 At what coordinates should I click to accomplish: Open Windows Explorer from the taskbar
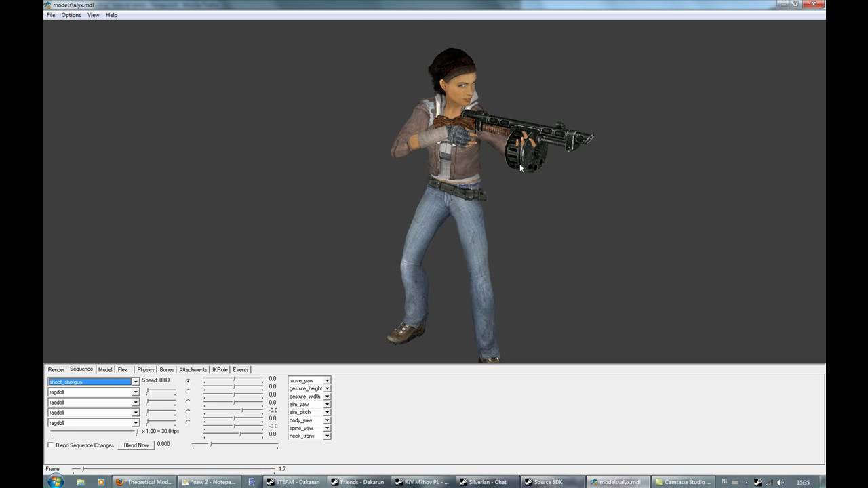point(81,482)
